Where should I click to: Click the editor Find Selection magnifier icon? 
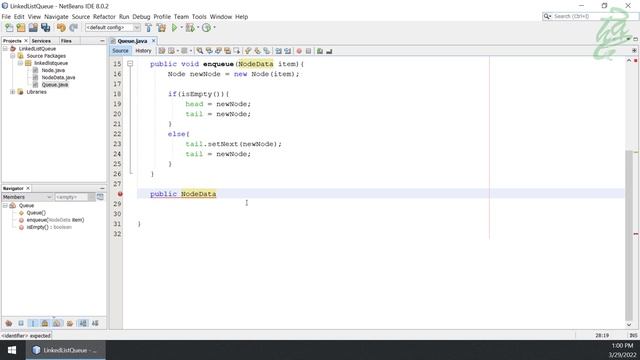(x=200, y=51)
